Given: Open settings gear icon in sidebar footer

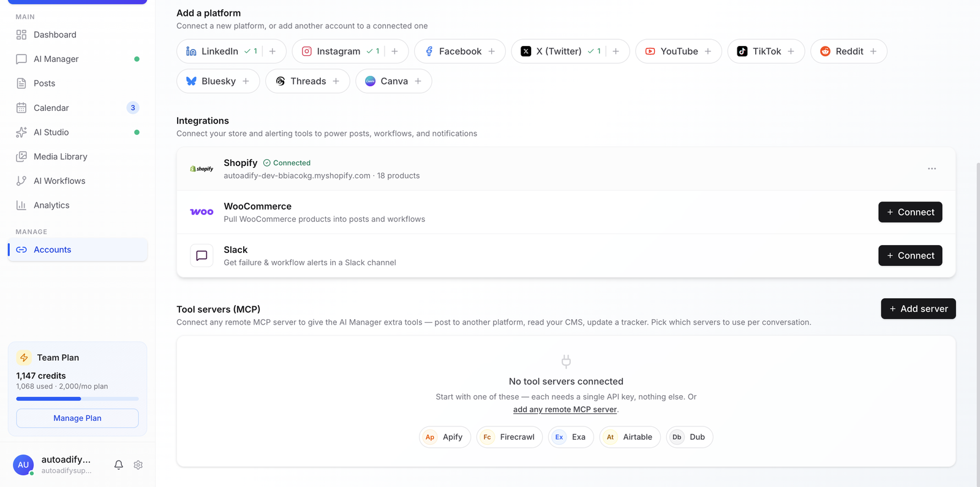Looking at the screenshot, I should [x=138, y=465].
